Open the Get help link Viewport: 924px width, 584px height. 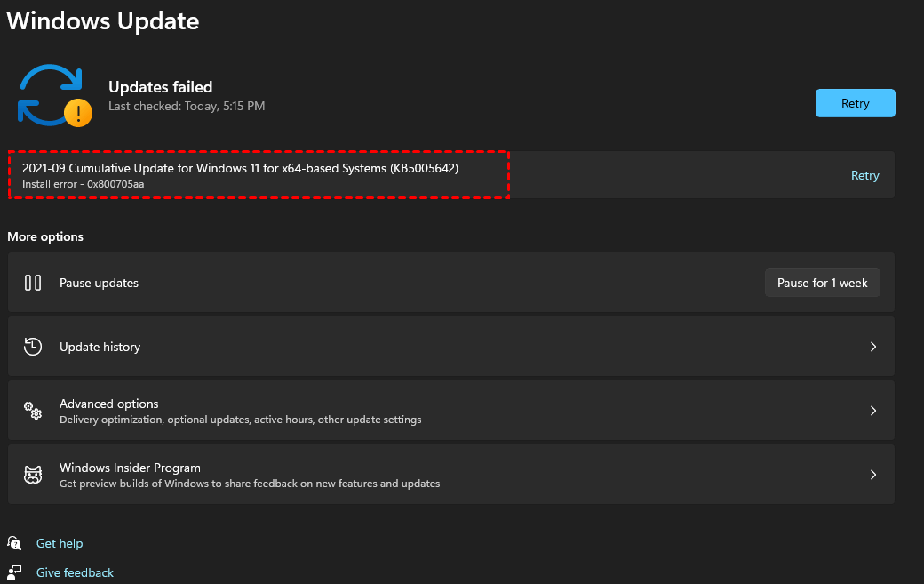(60, 543)
